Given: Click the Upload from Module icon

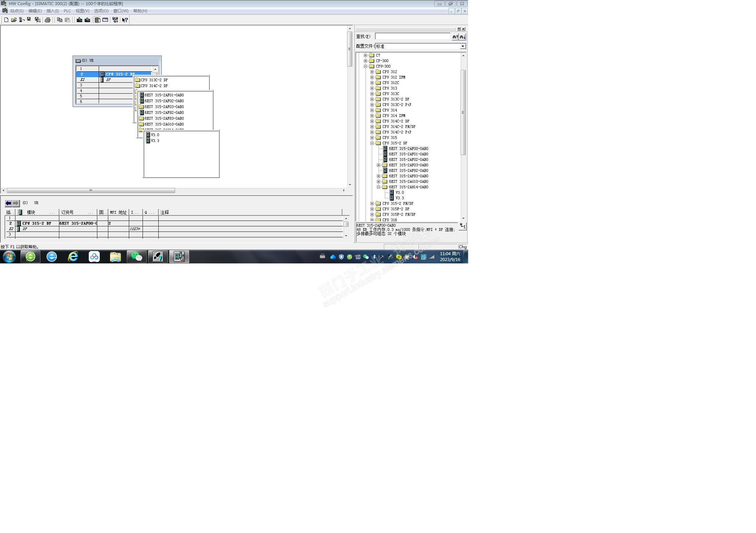Looking at the screenshot, I should coord(87,20).
